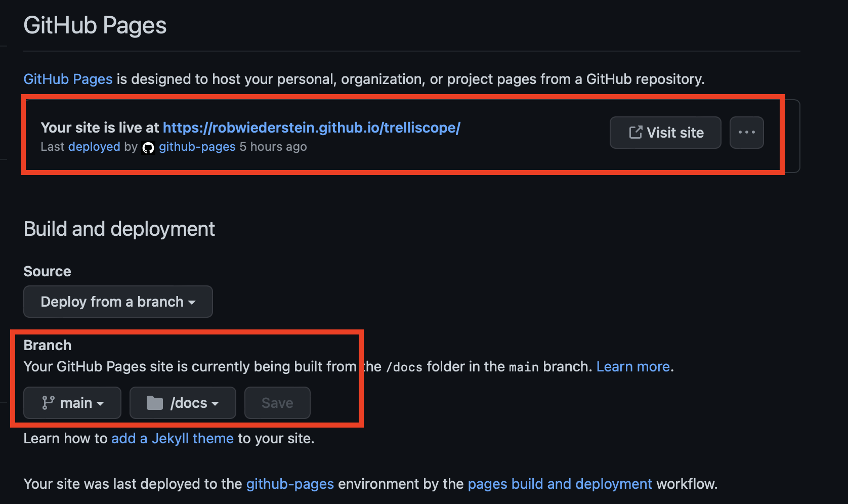
Task: Click the Learn more link
Action: click(x=633, y=366)
